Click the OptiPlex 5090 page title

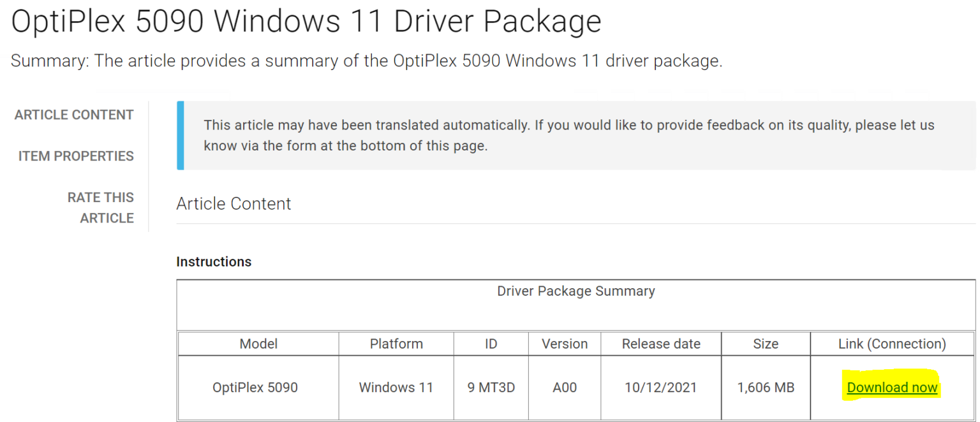pyautogui.click(x=306, y=21)
